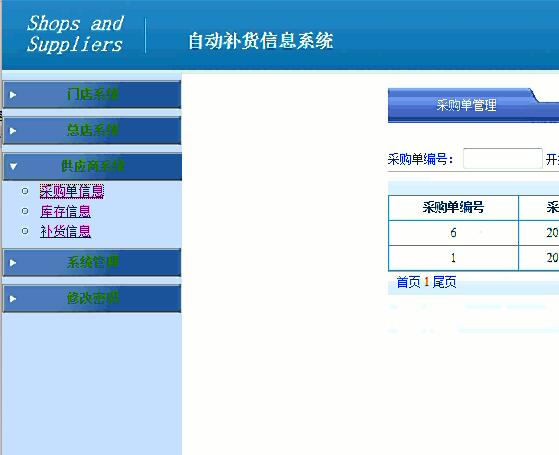Click the 采购单编号 input field

(503, 159)
